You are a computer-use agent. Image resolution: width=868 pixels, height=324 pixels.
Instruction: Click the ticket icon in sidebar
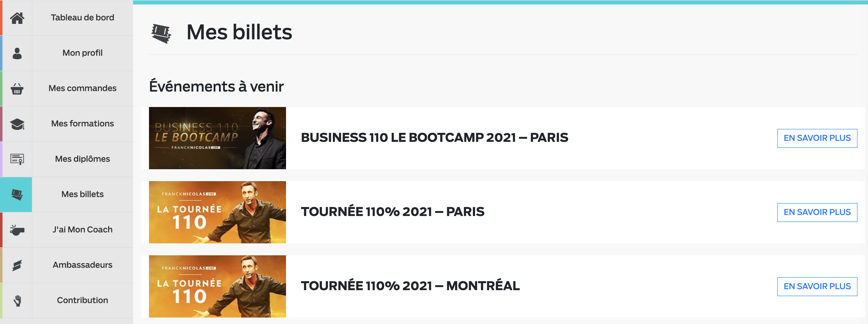click(17, 194)
